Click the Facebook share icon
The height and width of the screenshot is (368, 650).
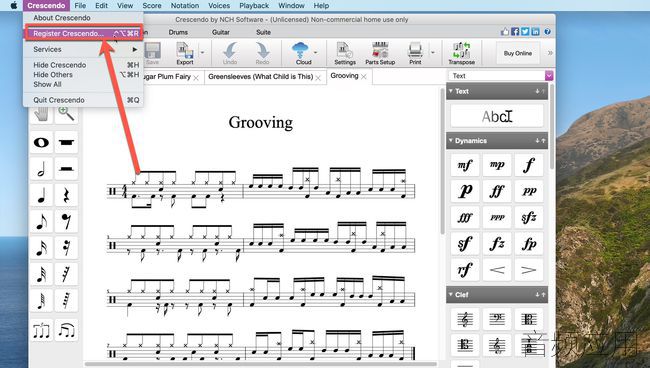point(515,31)
